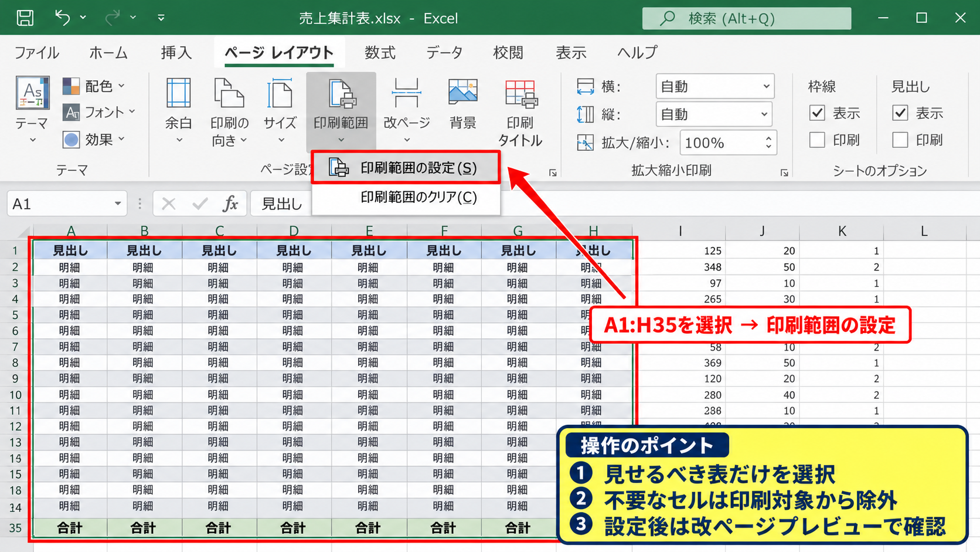Open the 縦 height dropdown

click(x=713, y=114)
